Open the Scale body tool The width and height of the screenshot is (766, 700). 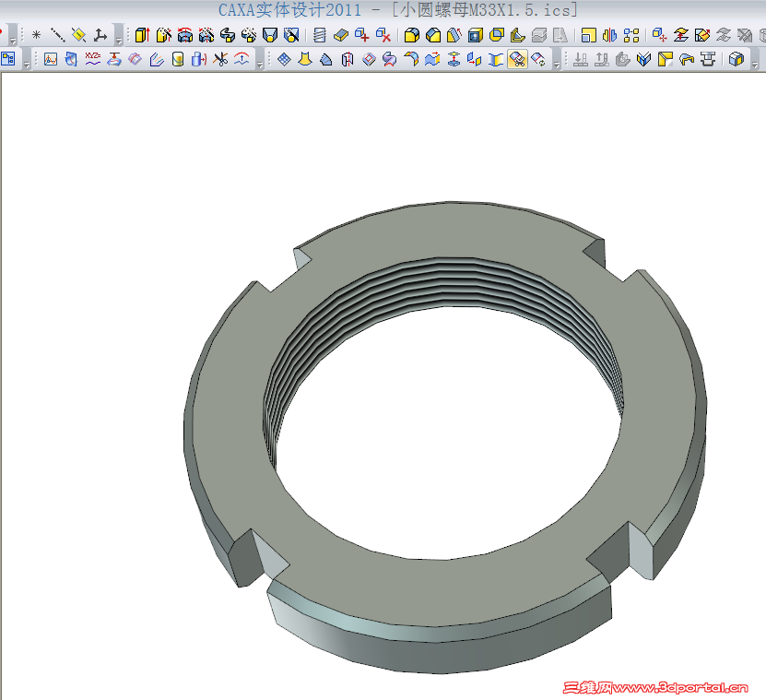pyautogui.click(x=589, y=35)
